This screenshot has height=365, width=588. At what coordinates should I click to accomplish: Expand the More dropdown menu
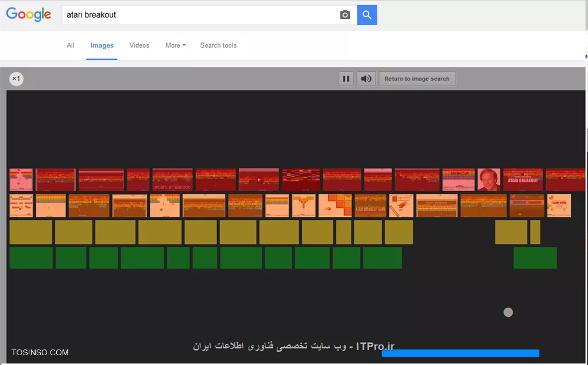click(176, 45)
